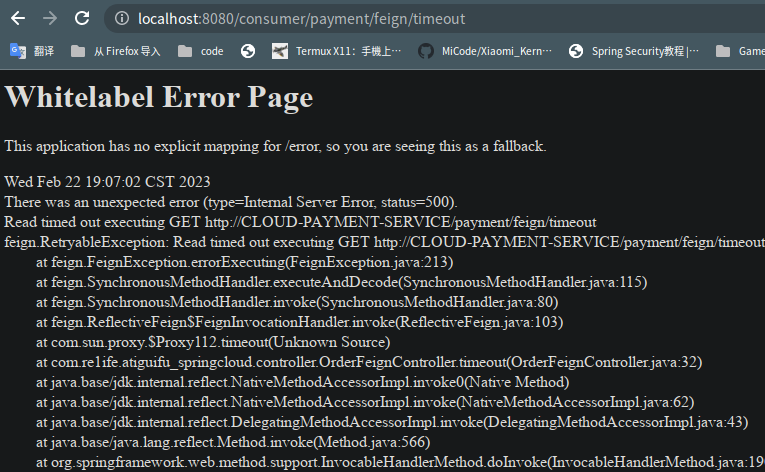Click the feign.RetryableException line
Screen dimensions: 765x472
384,242
